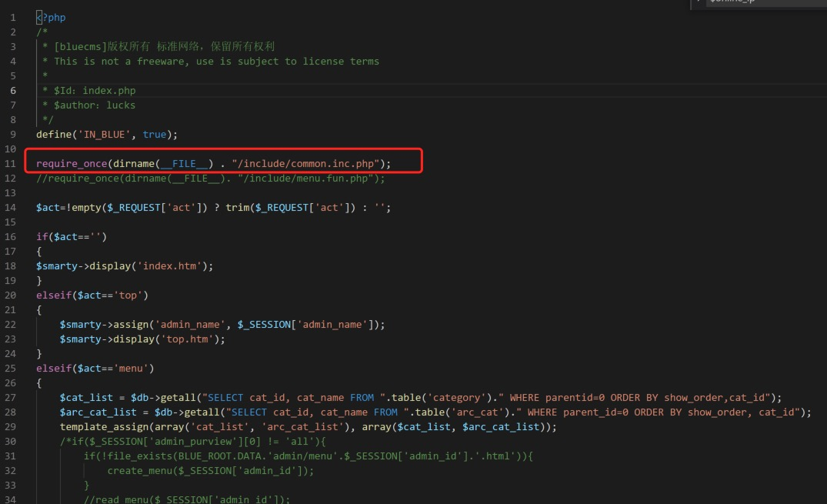Click line number 11 in the gutter

coord(11,164)
